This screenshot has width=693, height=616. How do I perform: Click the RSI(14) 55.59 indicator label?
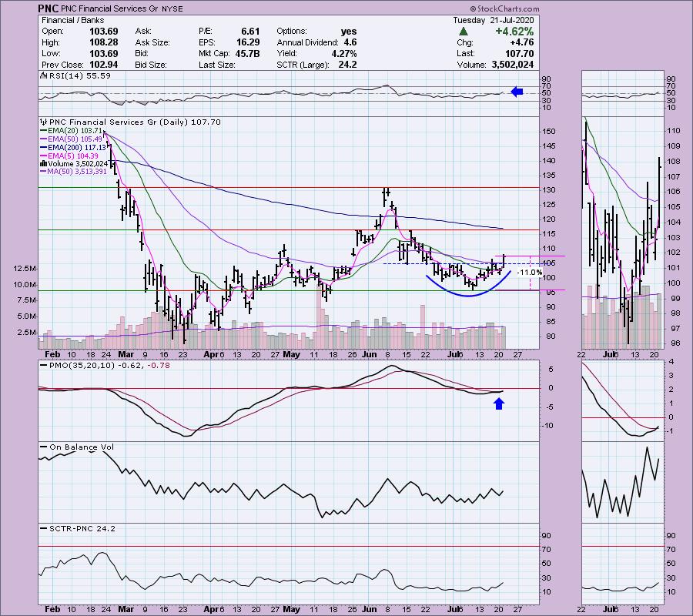pyautogui.click(x=79, y=75)
